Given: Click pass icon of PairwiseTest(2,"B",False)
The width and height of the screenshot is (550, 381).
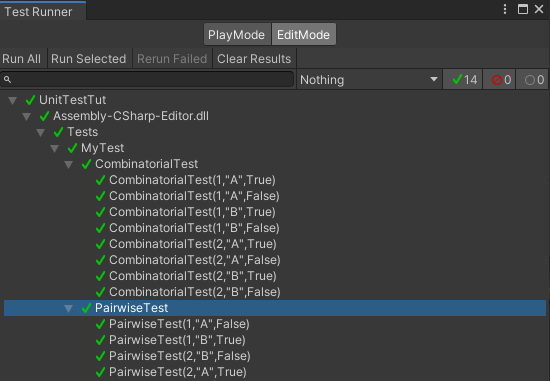Looking at the screenshot, I should click(x=100, y=356).
